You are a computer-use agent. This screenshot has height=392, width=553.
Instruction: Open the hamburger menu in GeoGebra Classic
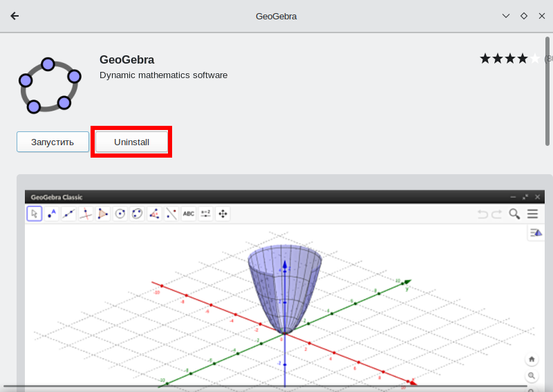(532, 214)
